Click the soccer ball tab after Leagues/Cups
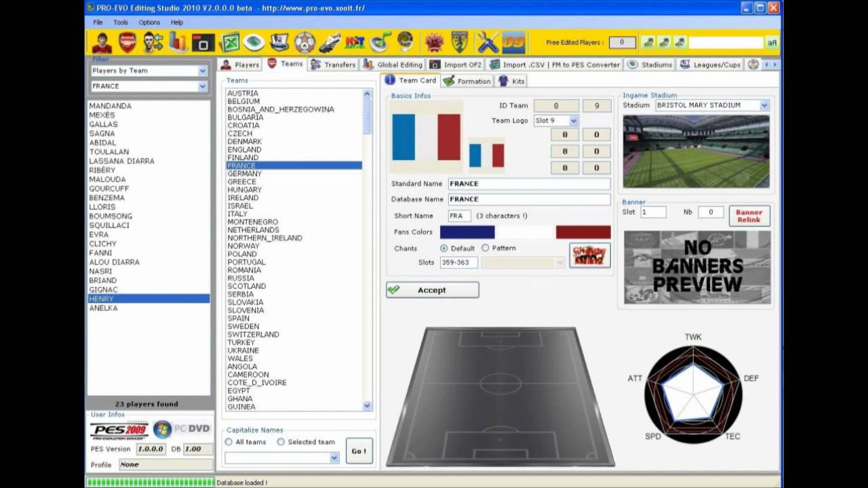Screen dimensions: 868x488 753,64
